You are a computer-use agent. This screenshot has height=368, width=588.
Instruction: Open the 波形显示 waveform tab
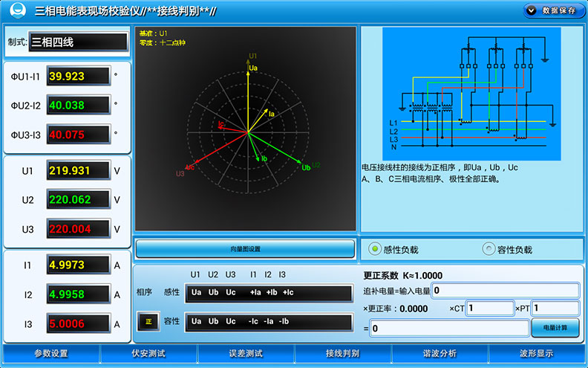coord(536,353)
